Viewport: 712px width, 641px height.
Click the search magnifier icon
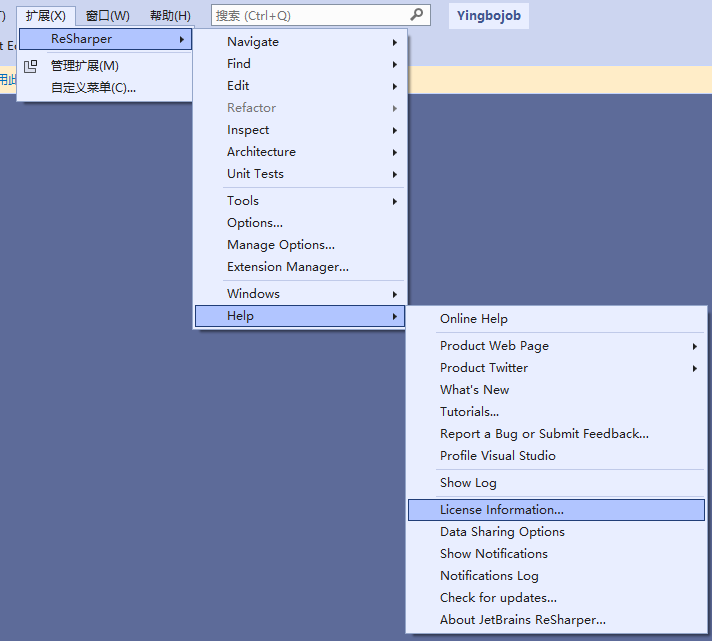click(416, 15)
